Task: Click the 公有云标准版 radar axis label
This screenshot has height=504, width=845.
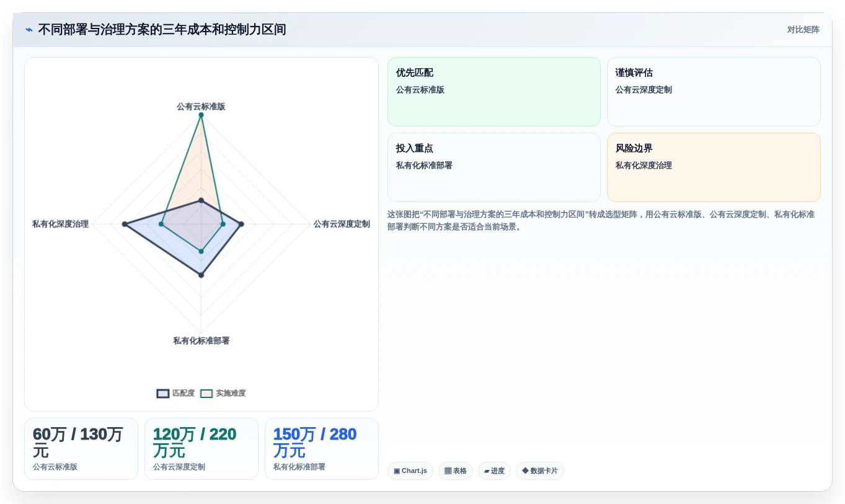Action: [x=201, y=107]
